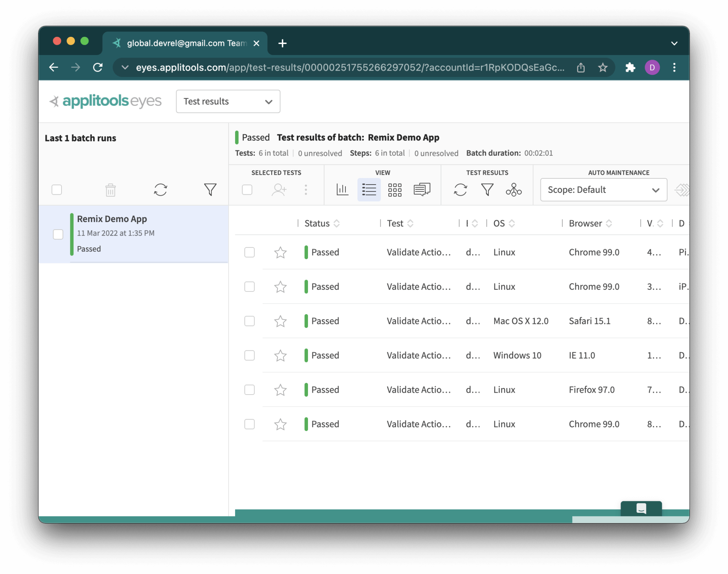The image size is (728, 574).
Task: Click the assign user icon
Action: pos(279,190)
